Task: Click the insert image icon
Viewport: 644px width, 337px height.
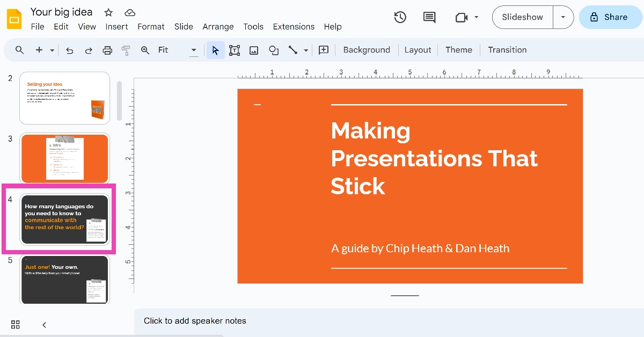Action: pos(254,50)
